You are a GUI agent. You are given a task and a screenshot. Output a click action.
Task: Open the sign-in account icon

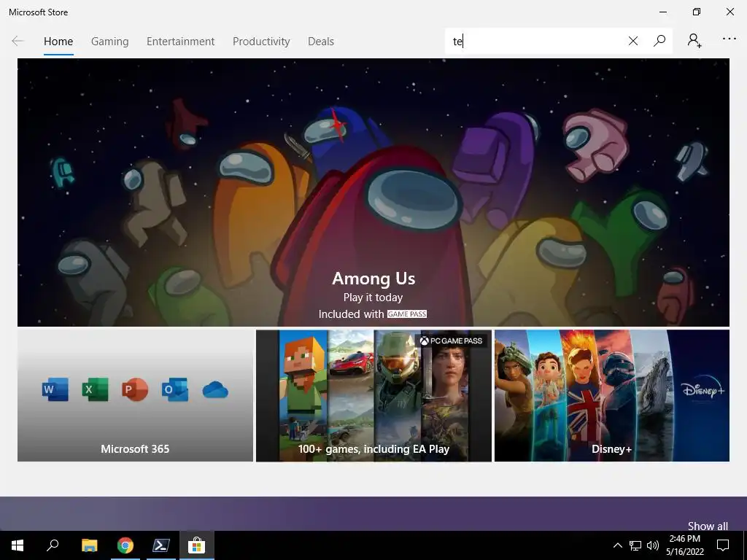(694, 41)
